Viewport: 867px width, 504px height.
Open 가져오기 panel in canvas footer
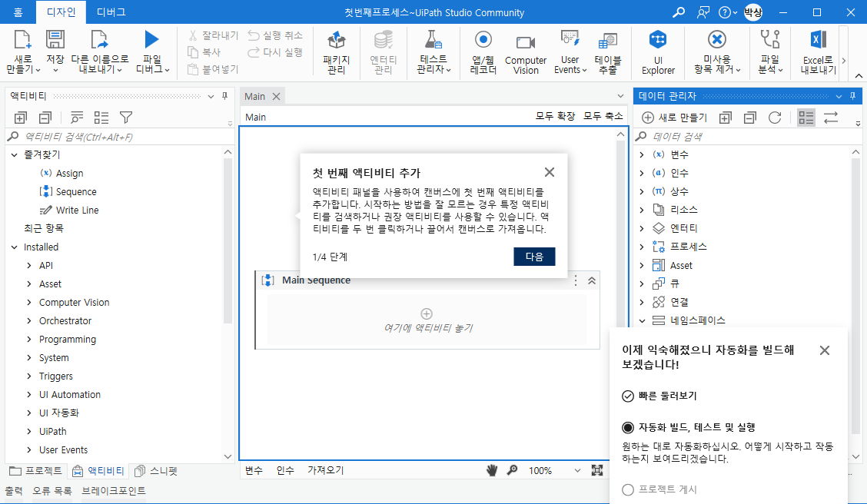coord(326,470)
